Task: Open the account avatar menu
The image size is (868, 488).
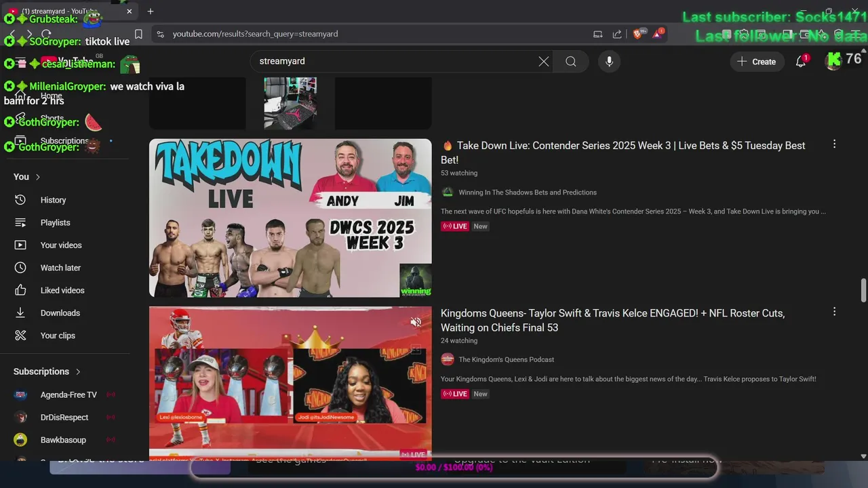Action: [x=833, y=62]
